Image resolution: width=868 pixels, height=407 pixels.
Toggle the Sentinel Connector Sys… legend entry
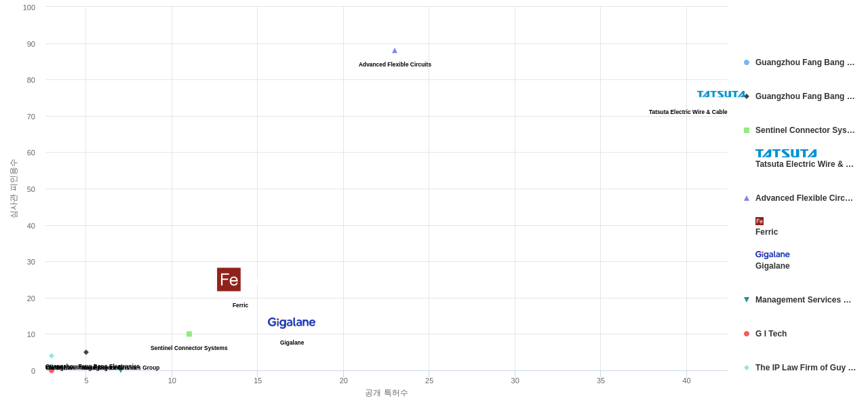[805, 130]
